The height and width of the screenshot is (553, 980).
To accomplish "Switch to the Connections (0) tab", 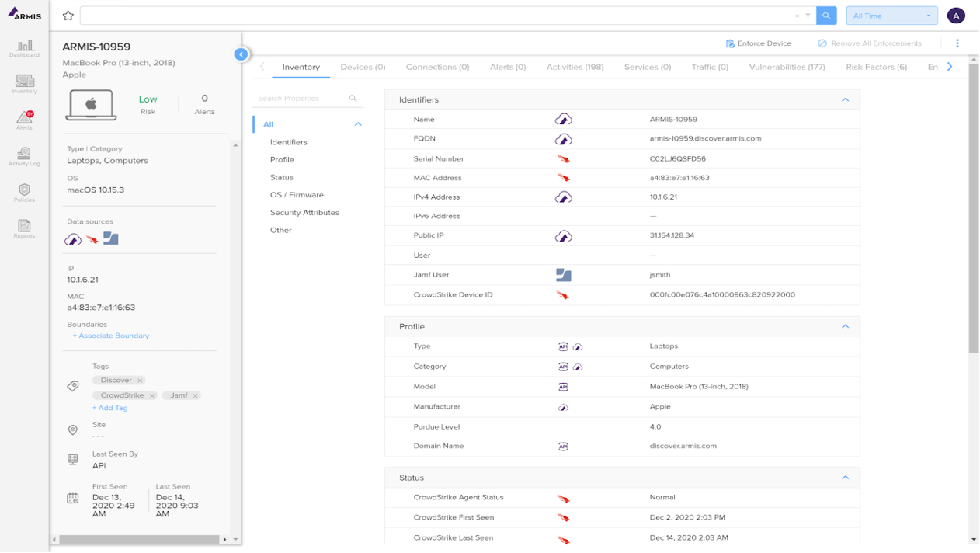I will point(437,67).
